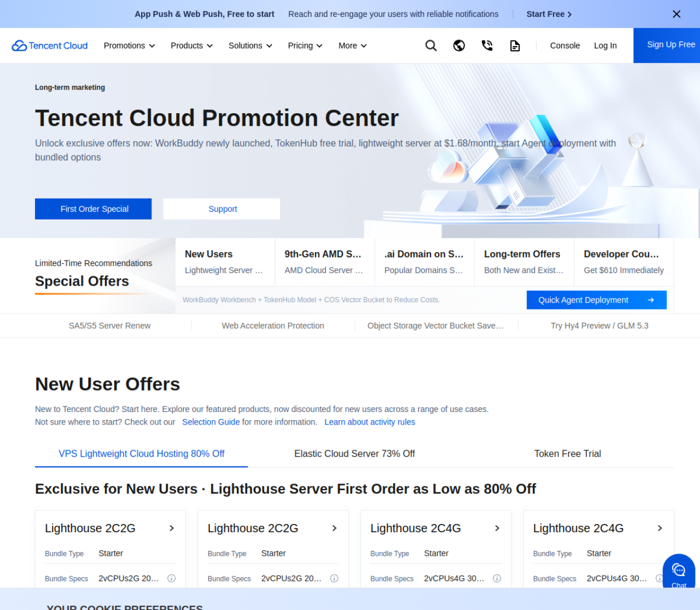The image size is (700, 610).
Task: Click info icon in first Lighthouse 2C2G card
Action: pyautogui.click(x=171, y=578)
